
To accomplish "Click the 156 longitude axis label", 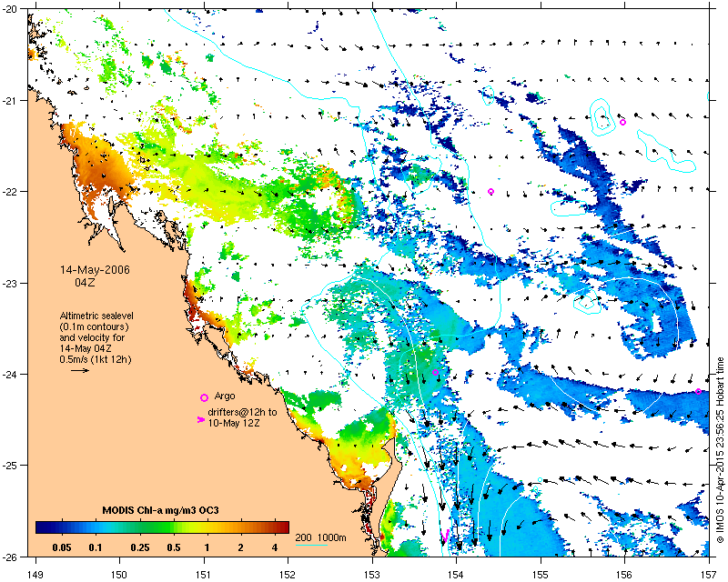I will coord(624,575).
